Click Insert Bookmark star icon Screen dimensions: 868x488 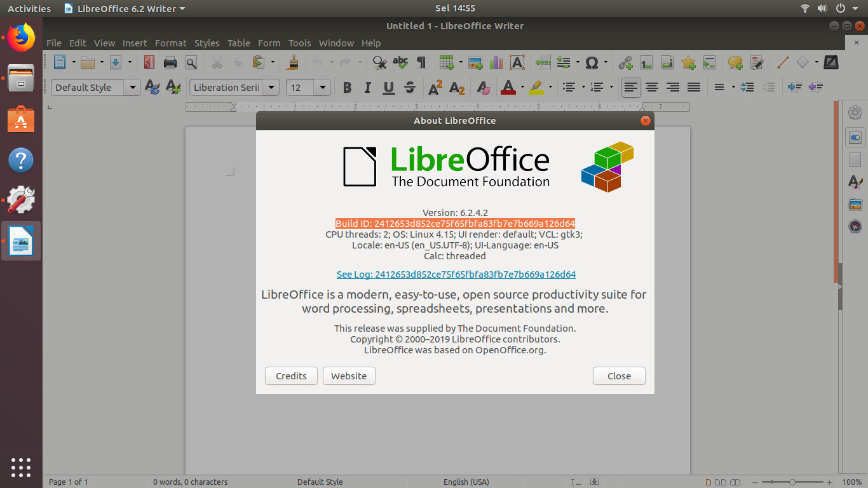[688, 62]
